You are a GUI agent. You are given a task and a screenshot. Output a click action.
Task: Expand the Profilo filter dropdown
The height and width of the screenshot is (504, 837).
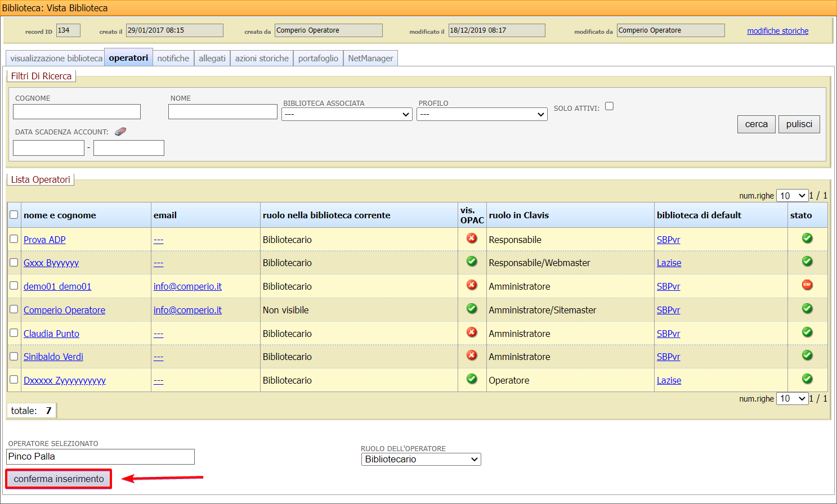click(482, 114)
